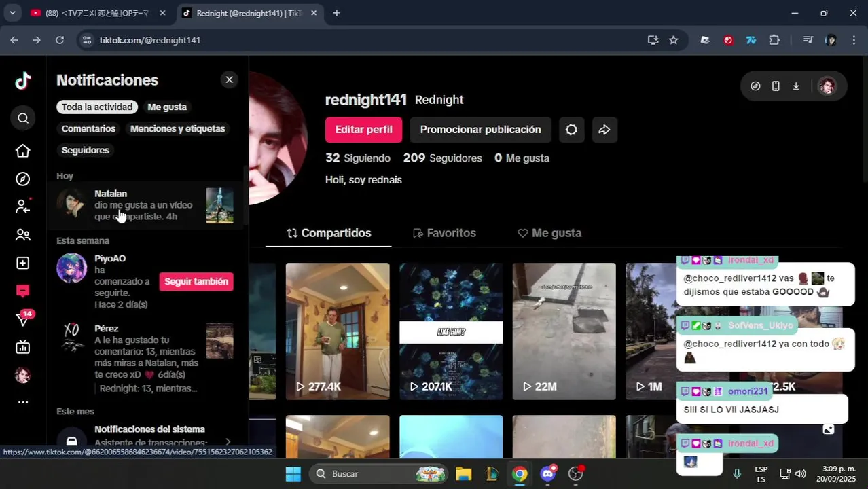Viewport: 868px width, 489px height.
Task: Go to Home via the house icon
Action: 23,151
